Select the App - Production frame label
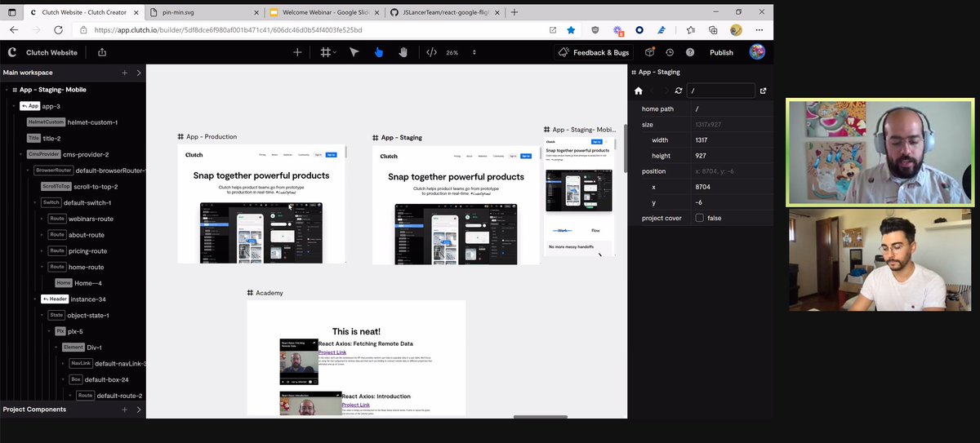Screen dimensions: 980x443 [207, 137]
